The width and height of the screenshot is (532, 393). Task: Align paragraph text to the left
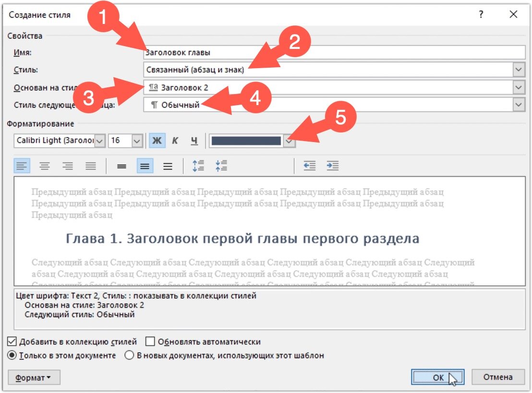(22, 166)
